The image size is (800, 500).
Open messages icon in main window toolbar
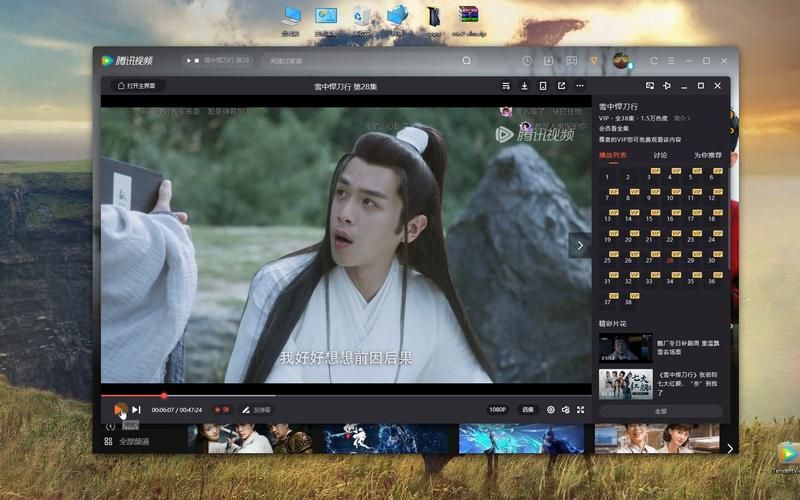click(571, 61)
